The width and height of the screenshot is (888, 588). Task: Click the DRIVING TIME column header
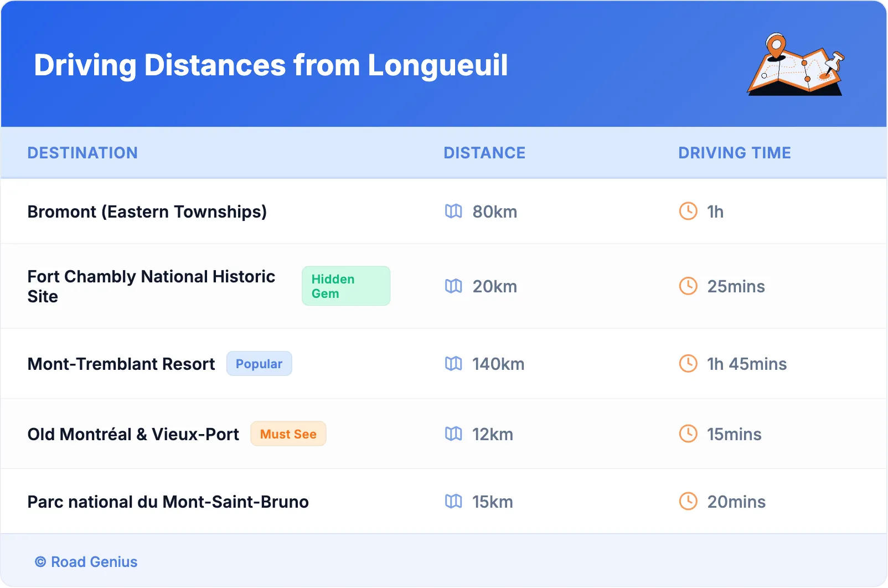(x=735, y=153)
